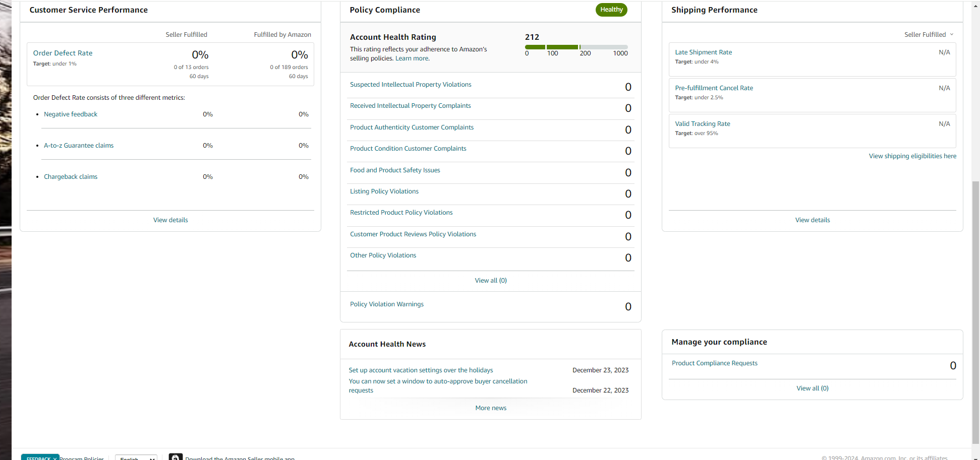Open the Chargeback claims link
This screenshot has width=980, height=460.
(x=71, y=177)
